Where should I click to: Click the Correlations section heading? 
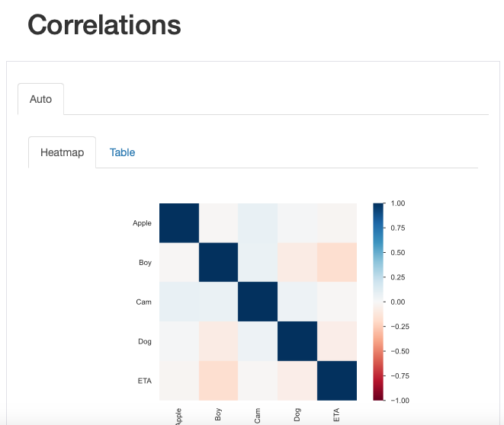tap(104, 25)
